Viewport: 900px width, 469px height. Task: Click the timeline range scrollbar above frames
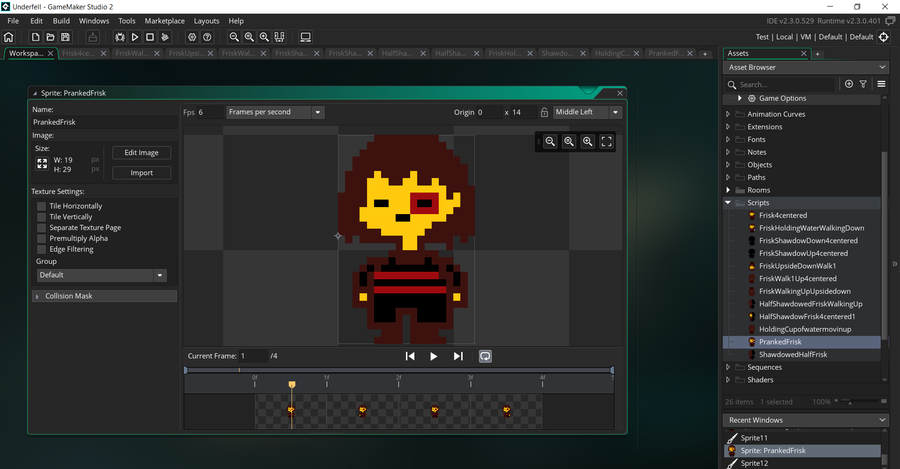pyautogui.click(x=399, y=370)
